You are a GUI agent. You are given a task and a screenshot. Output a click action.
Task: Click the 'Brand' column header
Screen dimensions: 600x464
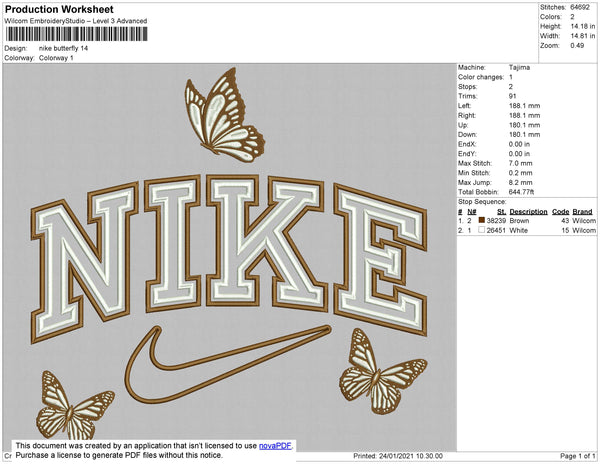[582, 212]
